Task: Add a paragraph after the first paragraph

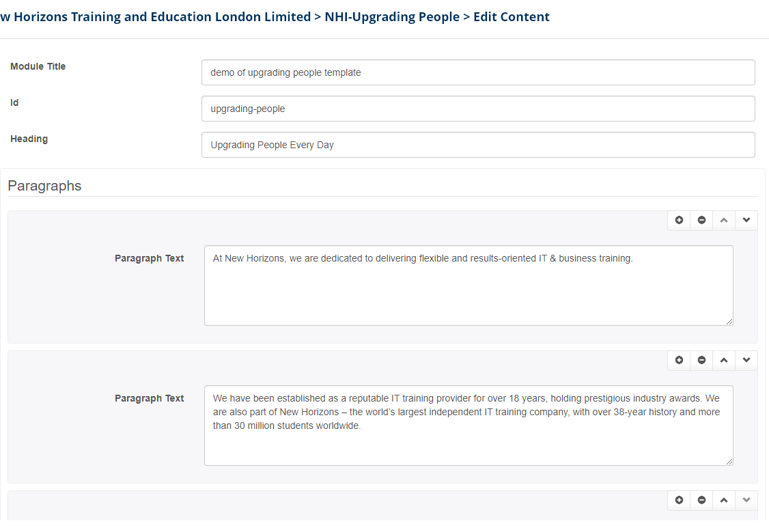Action: (x=679, y=220)
